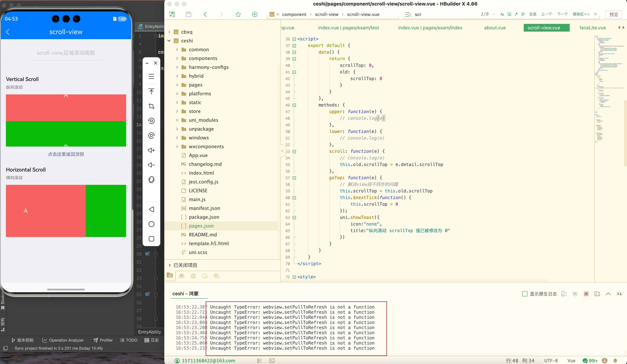Open index.vue | pages/exam/test tab
The height and width of the screenshot is (364, 627).
[x=348, y=28]
